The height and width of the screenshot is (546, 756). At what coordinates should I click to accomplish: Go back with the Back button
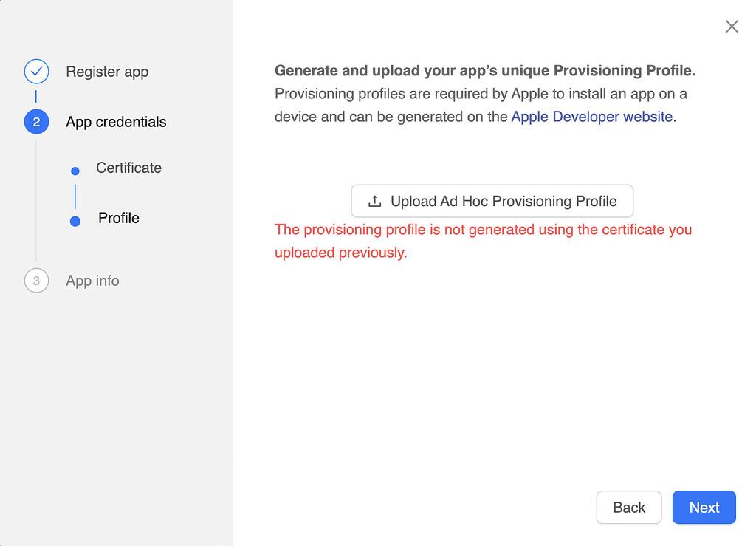629,508
